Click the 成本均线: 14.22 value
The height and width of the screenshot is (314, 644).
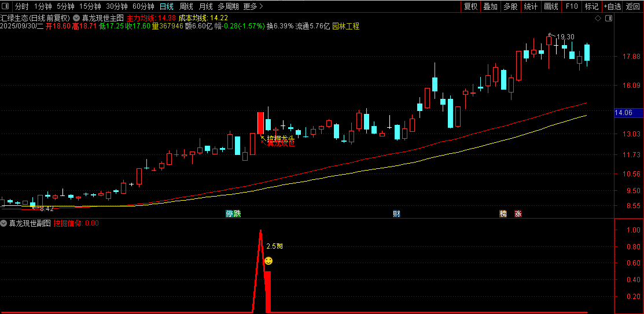point(203,18)
